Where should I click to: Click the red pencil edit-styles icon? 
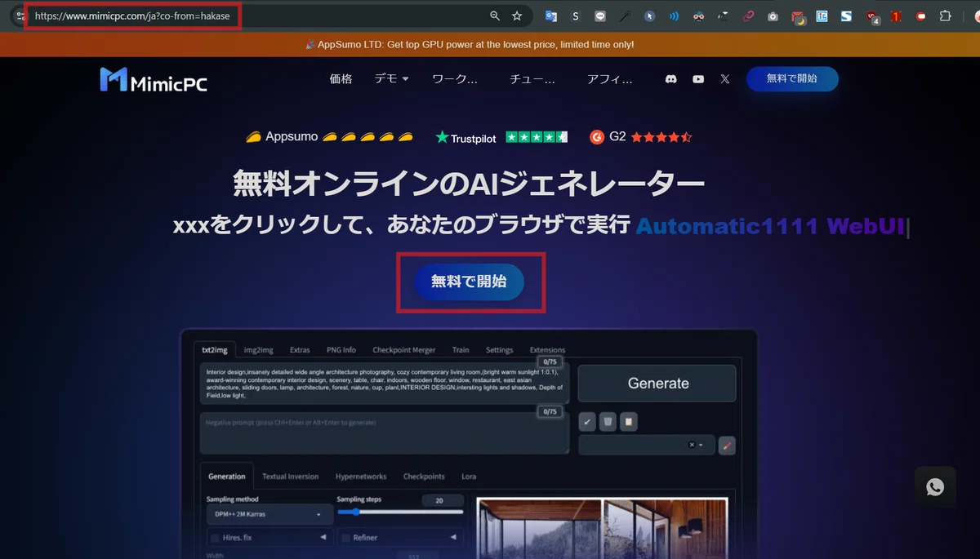click(x=728, y=446)
